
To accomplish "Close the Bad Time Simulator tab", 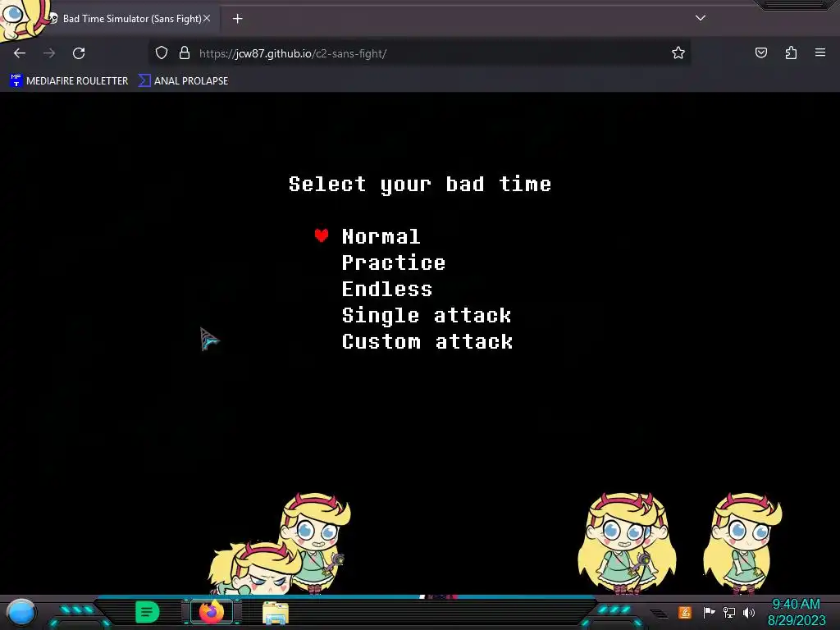I will (x=207, y=18).
